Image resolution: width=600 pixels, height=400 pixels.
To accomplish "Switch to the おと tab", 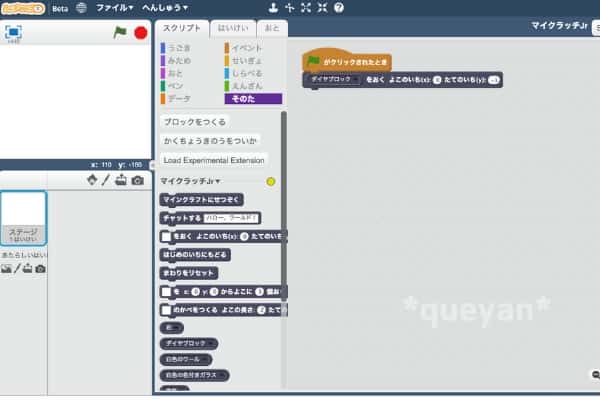I will 272,28.
